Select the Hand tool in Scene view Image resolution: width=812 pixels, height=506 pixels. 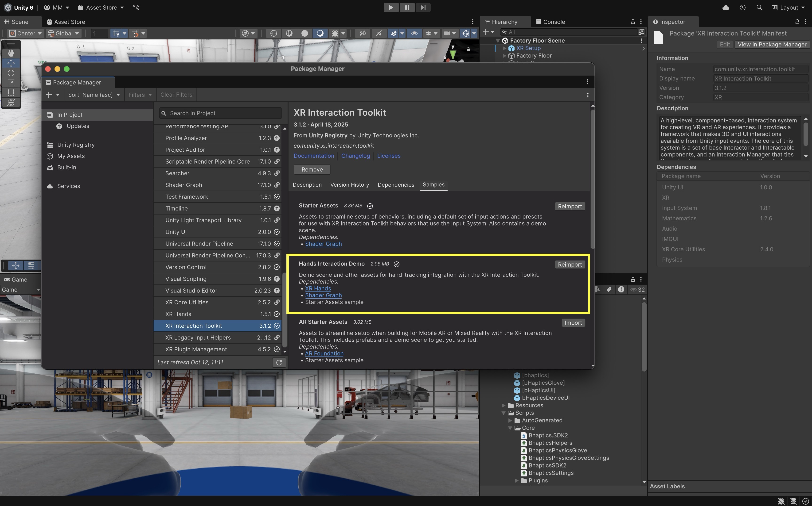pyautogui.click(x=11, y=53)
